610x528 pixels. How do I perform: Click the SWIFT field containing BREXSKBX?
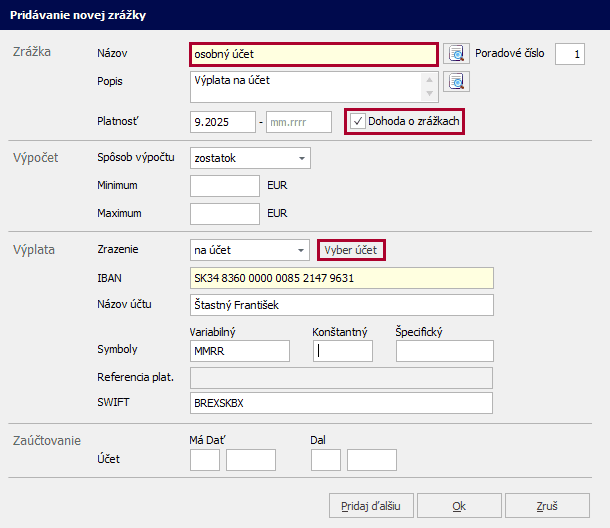pos(340,402)
